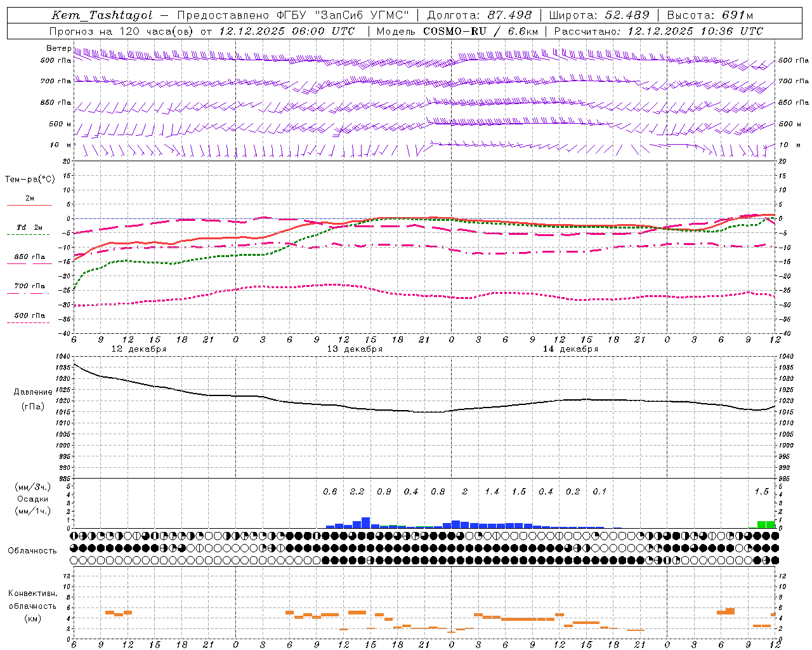
Task: Click the Тем-ра(°C) axis label
Action: [30, 180]
